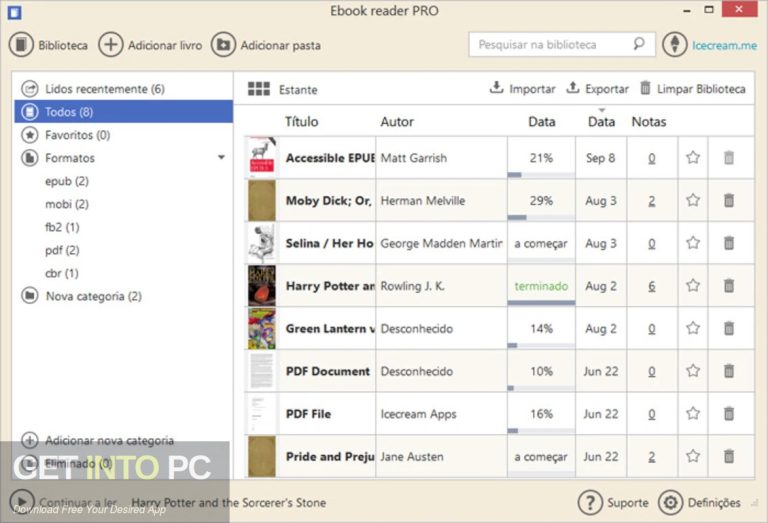This screenshot has width=768, height=523.
Task: Filter by cbr (1) format
Action: [62, 273]
